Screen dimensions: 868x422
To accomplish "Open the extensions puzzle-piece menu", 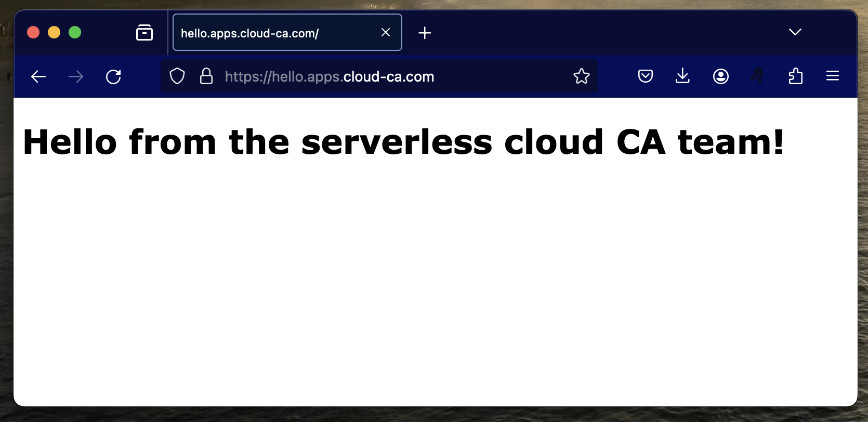I will point(795,76).
